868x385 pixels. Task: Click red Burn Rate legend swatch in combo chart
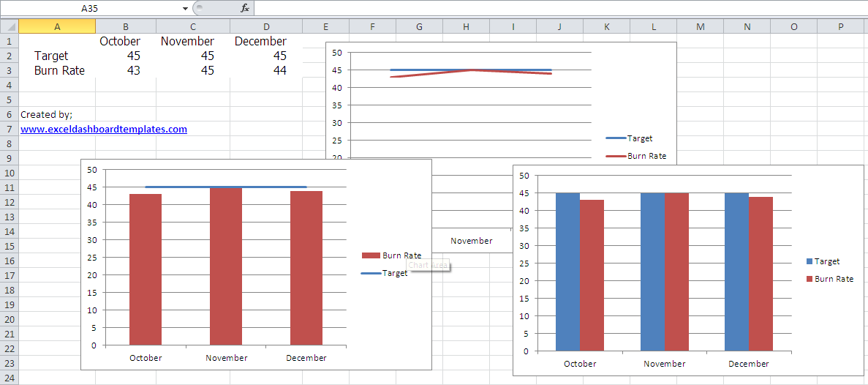tap(371, 255)
